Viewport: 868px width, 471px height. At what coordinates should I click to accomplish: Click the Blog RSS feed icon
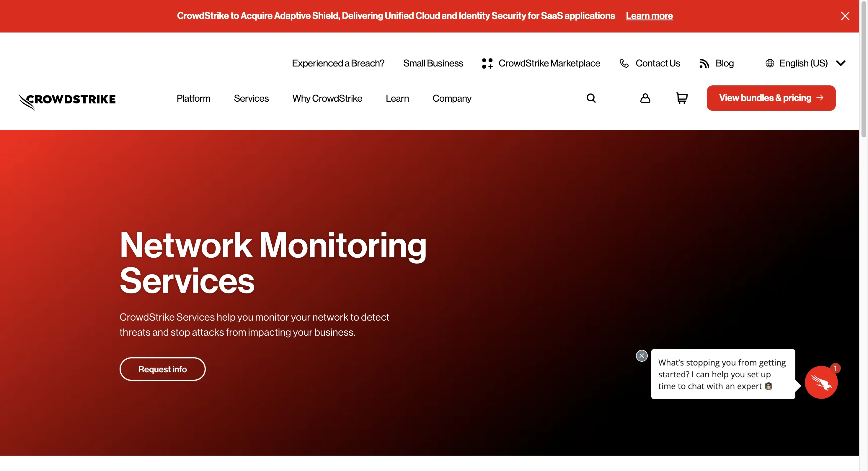pos(704,64)
